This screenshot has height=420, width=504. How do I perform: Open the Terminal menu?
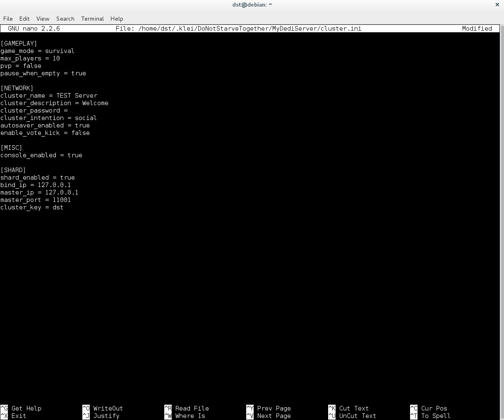pos(92,19)
